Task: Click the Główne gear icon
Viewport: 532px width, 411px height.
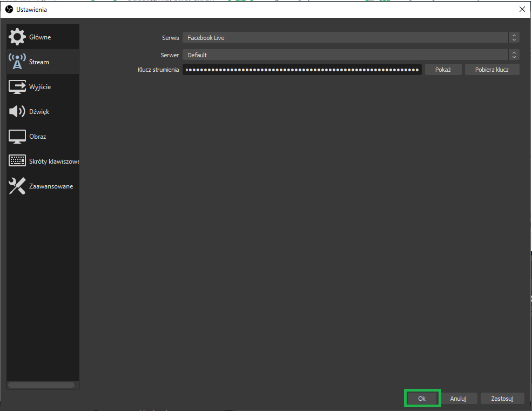Action: point(17,37)
